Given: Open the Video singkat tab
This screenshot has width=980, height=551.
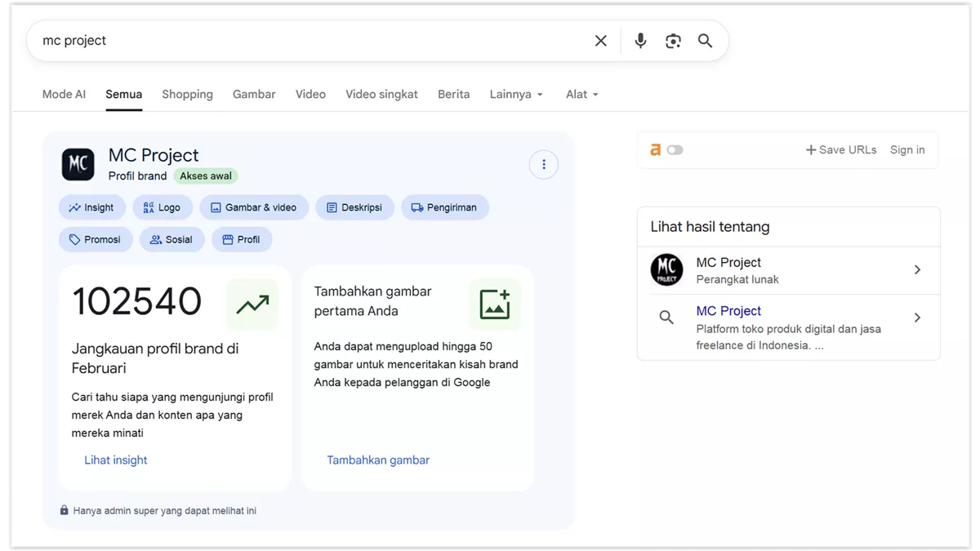Looking at the screenshot, I should coord(381,94).
